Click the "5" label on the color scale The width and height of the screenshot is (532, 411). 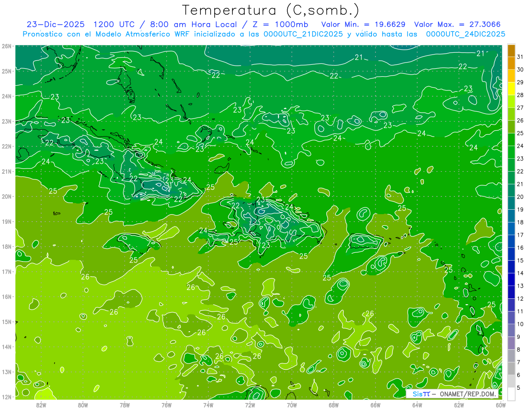pyautogui.click(x=519, y=388)
